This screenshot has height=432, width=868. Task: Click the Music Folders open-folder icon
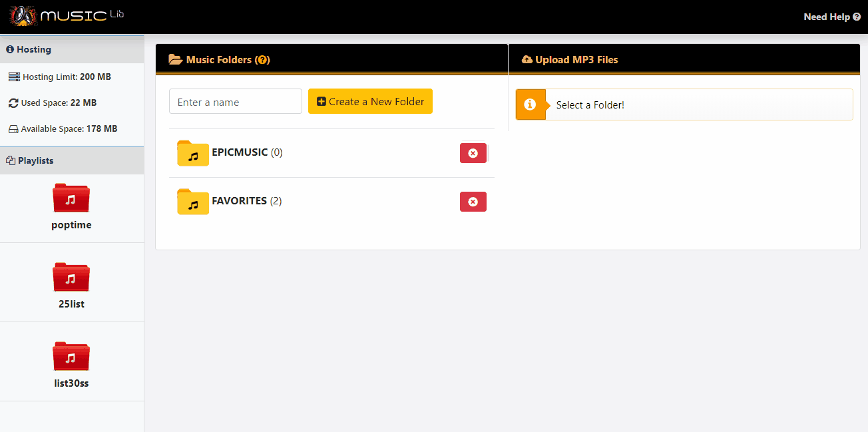click(174, 59)
